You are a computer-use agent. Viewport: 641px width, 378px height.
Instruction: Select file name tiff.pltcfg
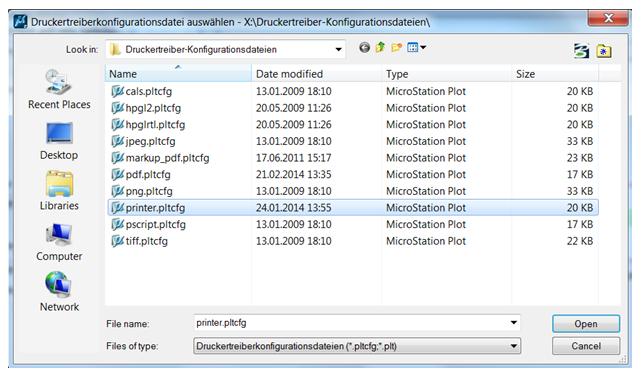tap(147, 242)
